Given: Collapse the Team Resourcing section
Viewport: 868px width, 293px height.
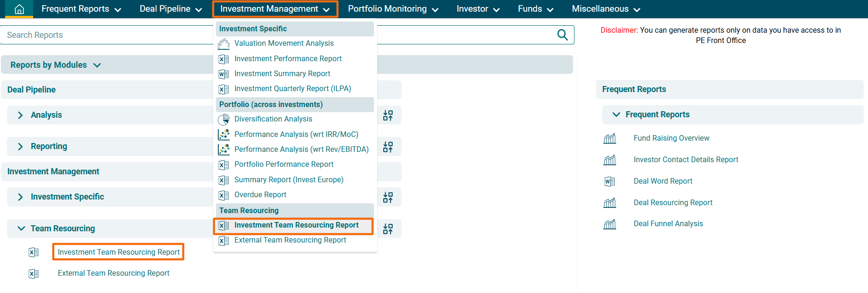Looking at the screenshot, I should coord(21,229).
